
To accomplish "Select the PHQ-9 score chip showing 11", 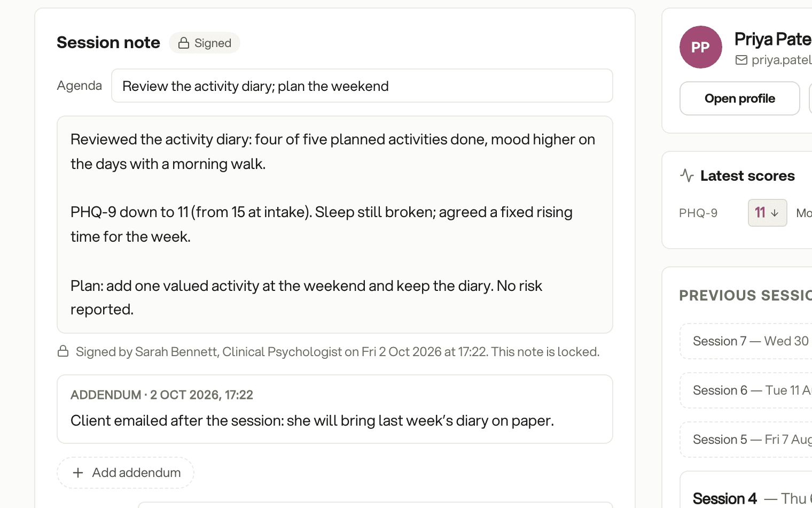I will (767, 213).
